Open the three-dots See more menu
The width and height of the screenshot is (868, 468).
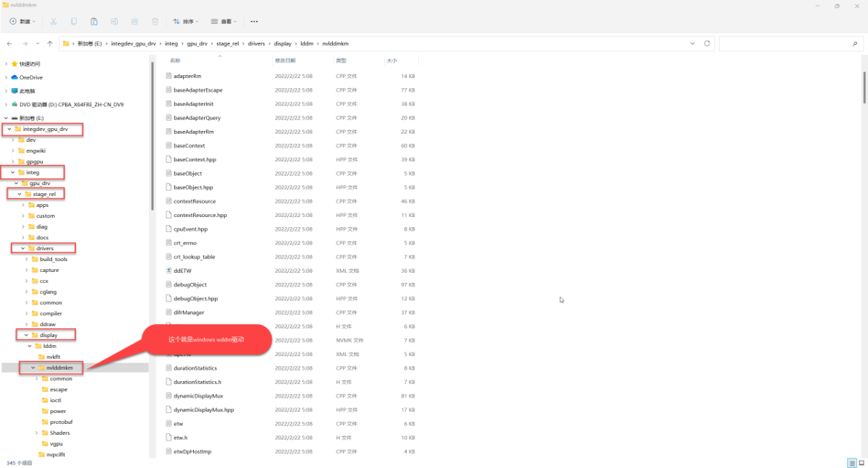[253, 22]
